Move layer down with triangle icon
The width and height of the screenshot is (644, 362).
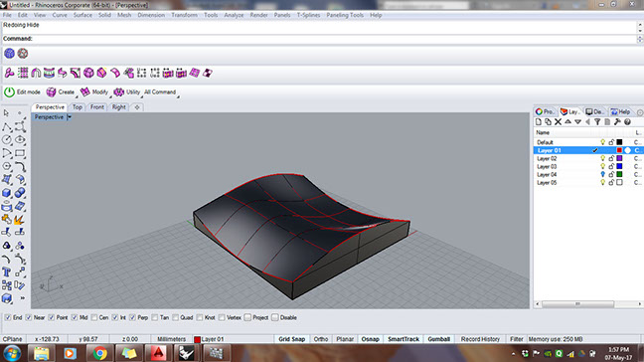point(577,122)
